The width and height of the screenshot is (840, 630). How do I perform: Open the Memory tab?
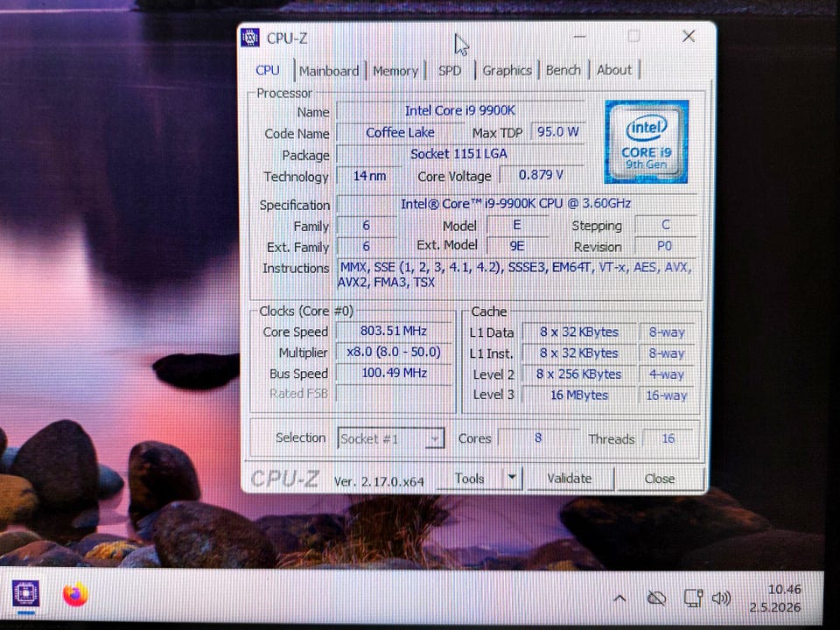[x=395, y=71]
